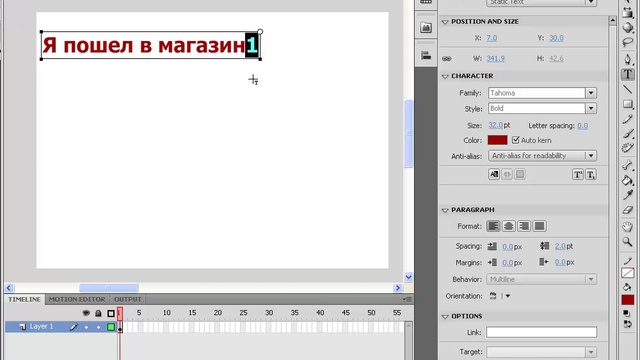The height and width of the screenshot is (360, 640).
Task: Select the Text tool
Action: 627,74
